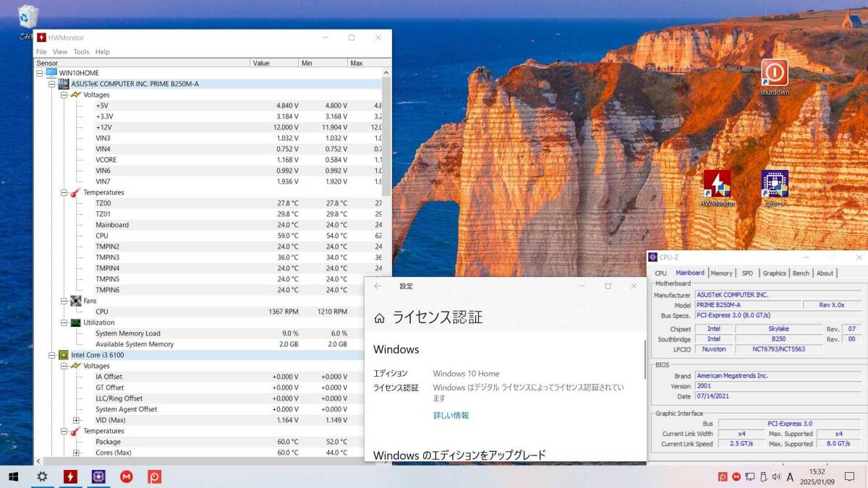Expand the Cores (Max) row

pyautogui.click(x=76, y=453)
